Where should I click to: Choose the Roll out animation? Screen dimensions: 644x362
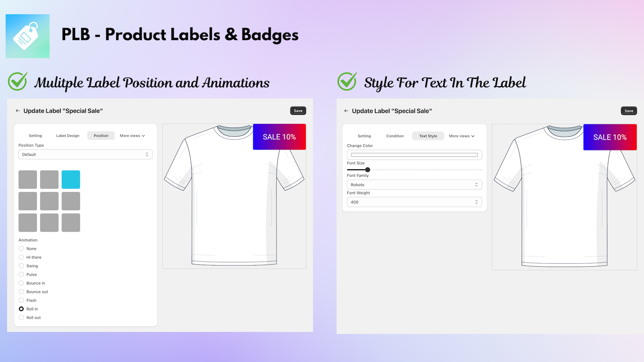(x=21, y=317)
